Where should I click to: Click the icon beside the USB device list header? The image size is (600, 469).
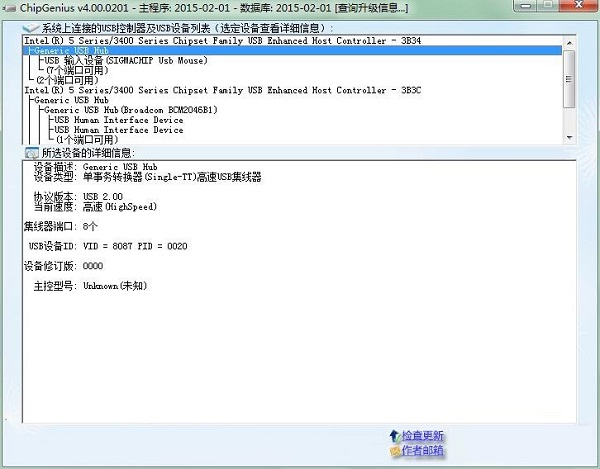[31, 27]
